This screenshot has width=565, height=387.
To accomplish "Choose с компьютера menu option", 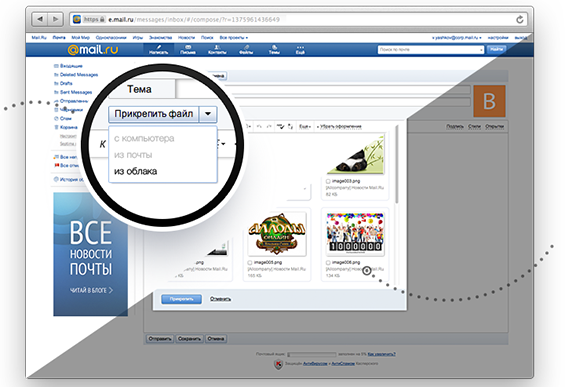I will click(x=144, y=138).
